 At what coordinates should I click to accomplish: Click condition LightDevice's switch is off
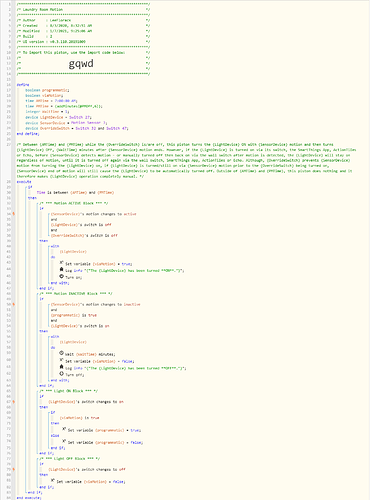[x=81, y=225]
